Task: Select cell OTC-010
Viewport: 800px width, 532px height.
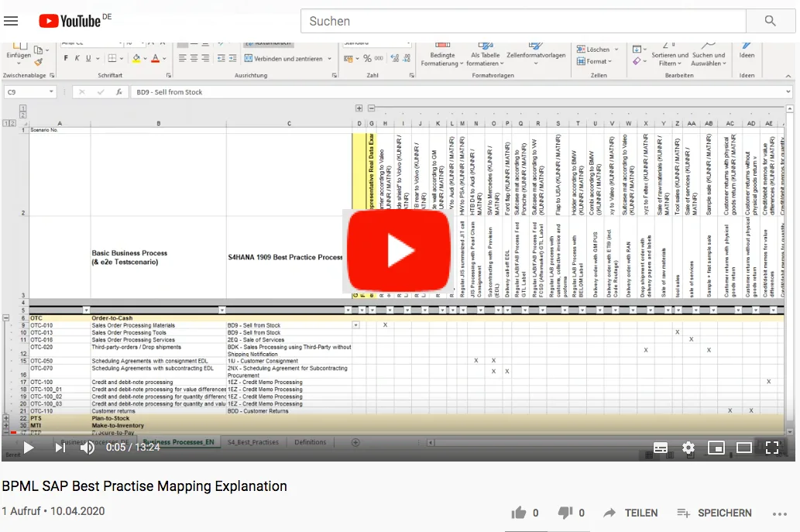Action: (60, 325)
